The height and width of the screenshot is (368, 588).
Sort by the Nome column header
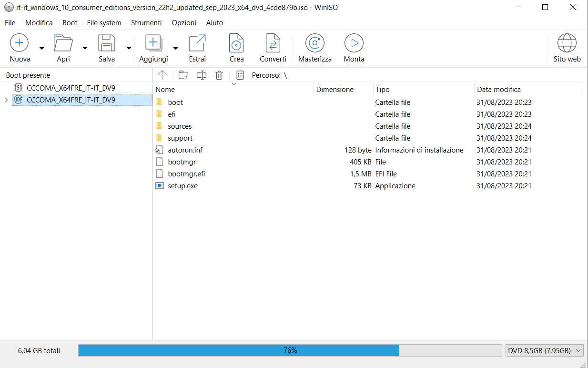tap(233, 89)
